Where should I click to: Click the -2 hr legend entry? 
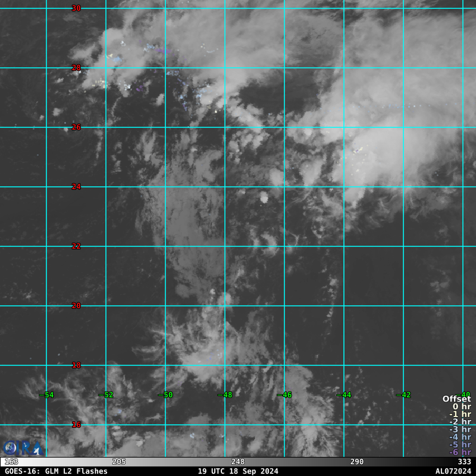click(x=460, y=422)
